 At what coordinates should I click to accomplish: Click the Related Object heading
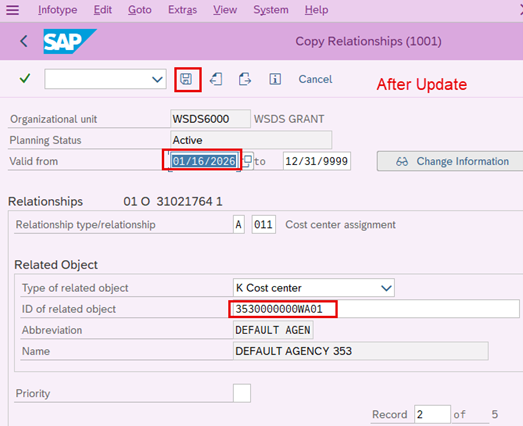(x=56, y=265)
